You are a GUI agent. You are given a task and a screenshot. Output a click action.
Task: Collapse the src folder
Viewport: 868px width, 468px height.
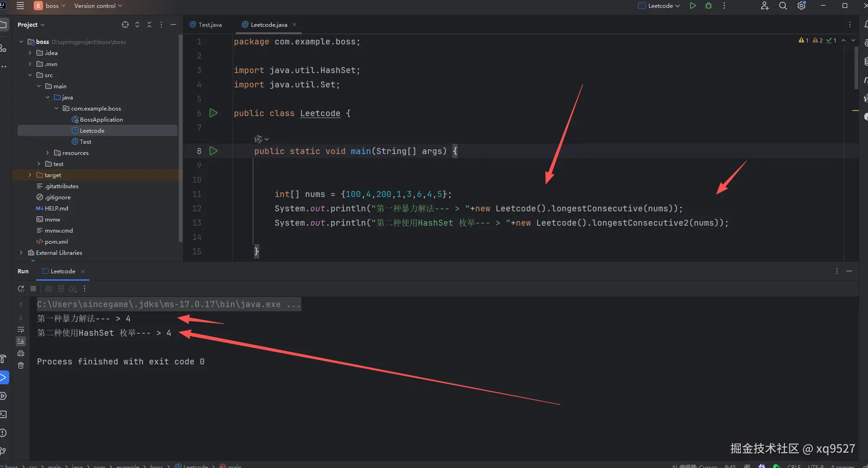(30, 75)
